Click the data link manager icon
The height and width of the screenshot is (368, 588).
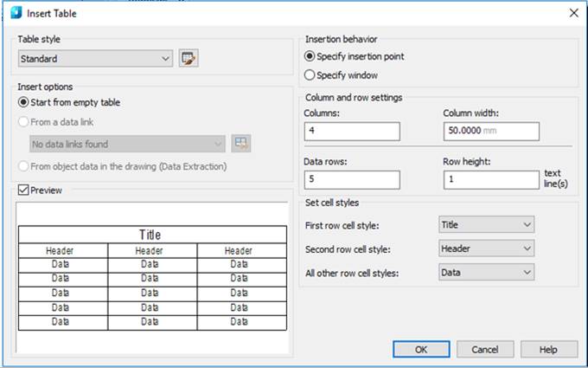241,144
